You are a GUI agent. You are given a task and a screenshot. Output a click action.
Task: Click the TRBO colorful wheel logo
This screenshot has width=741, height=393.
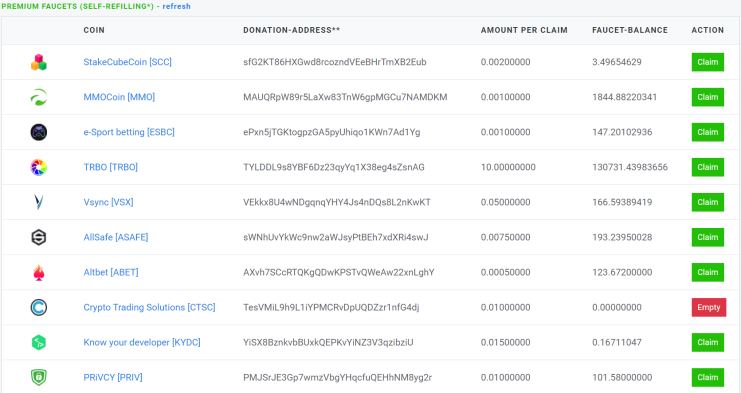[39, 167]
